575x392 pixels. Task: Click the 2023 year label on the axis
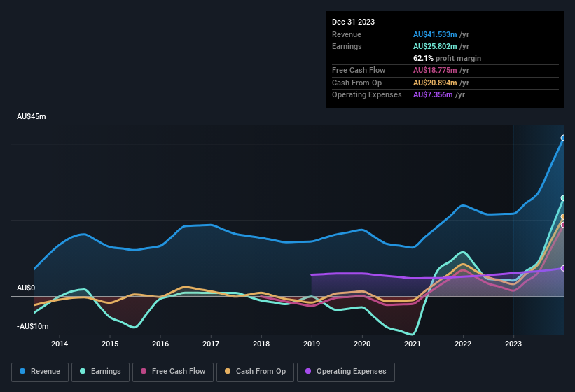(x=513, y=344)
